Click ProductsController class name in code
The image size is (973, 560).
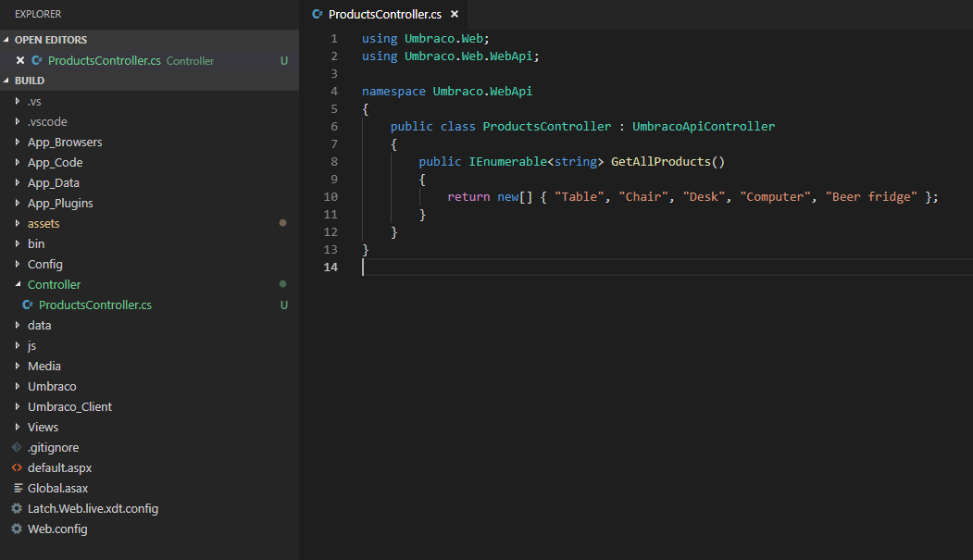point(547,126)
